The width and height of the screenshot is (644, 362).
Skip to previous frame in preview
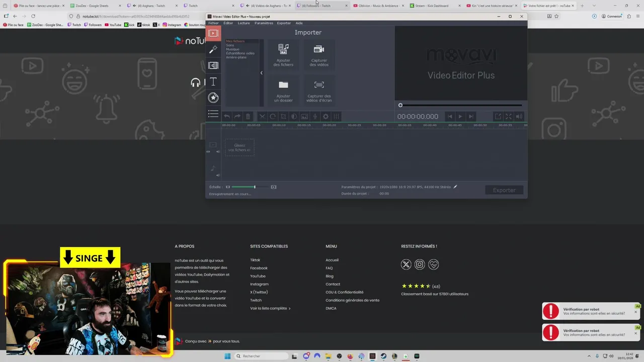coord(450,117)
